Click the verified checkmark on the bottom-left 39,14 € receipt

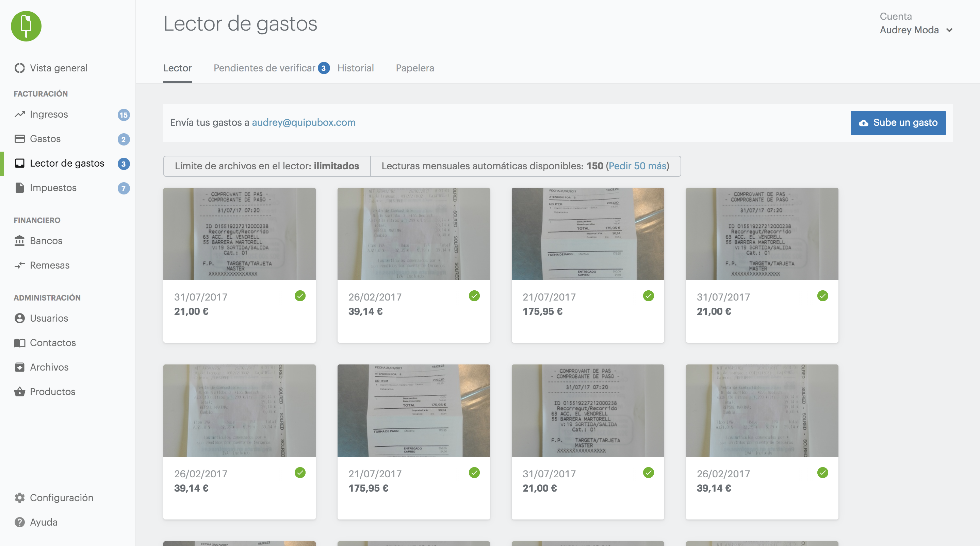click(300, 473)
